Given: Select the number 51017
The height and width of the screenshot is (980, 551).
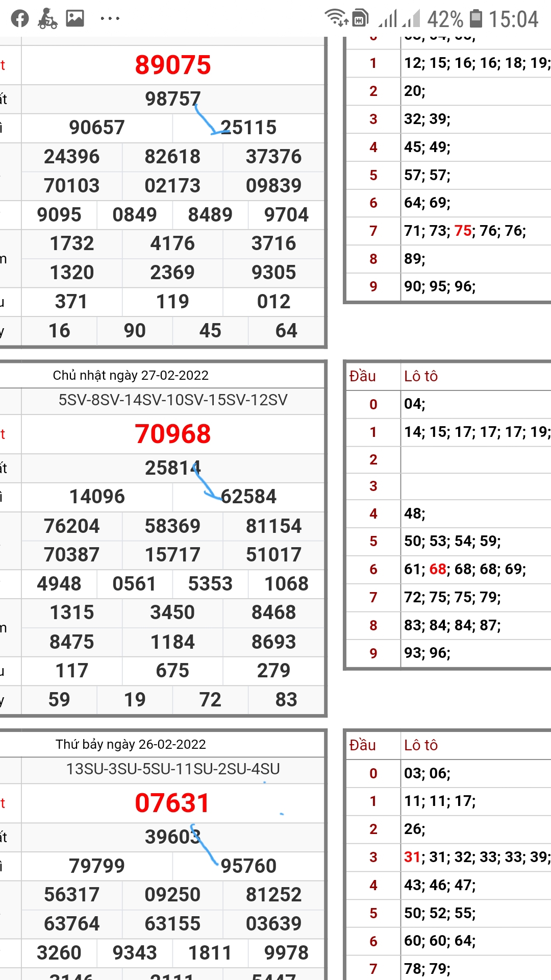Looking at the screenshot, I should pyautogui.click(x=274, y=555).
